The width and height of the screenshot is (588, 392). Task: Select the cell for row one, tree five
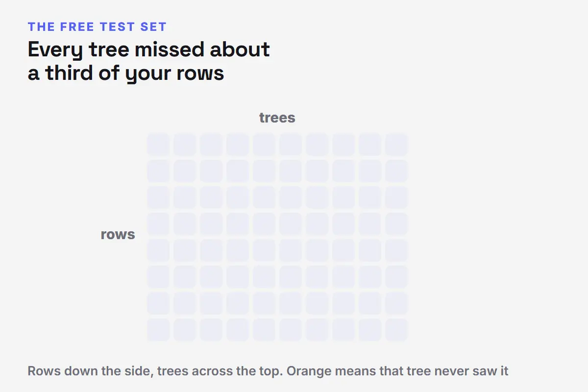264,145
